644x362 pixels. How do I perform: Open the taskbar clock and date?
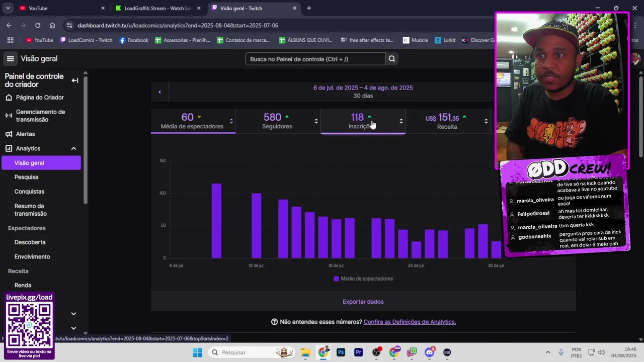click(625, 352)
